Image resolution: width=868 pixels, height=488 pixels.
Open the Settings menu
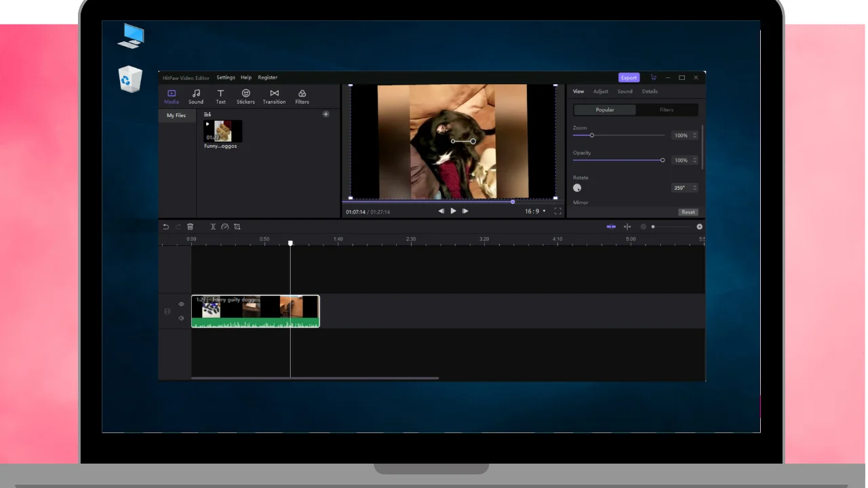[226, 77]
